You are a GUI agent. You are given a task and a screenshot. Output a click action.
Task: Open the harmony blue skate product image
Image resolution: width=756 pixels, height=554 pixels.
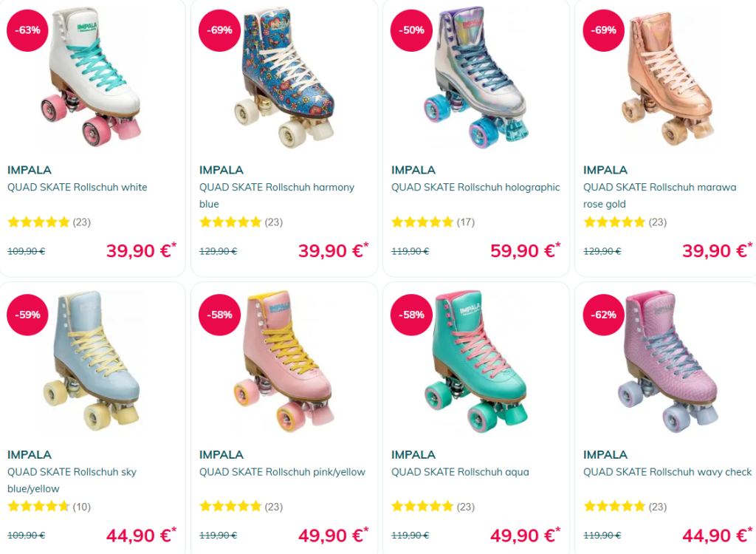coord(286,78)
